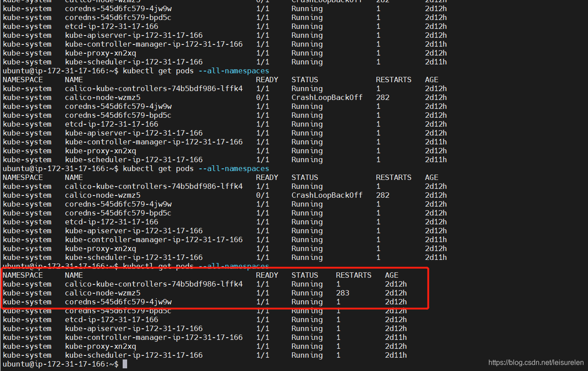Click etcd-ip-172-31-17-166 in the topmost headerless listing
588x371 pixels.
[112, 26]
